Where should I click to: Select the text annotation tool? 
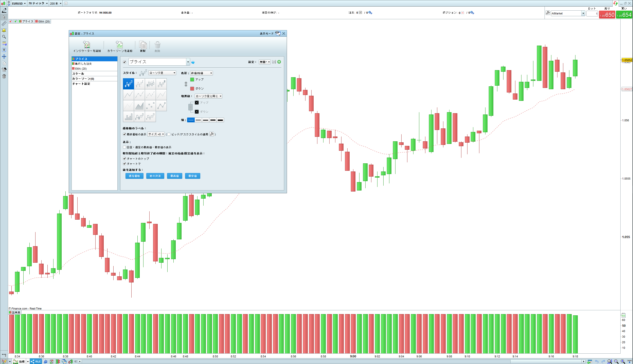4,50
